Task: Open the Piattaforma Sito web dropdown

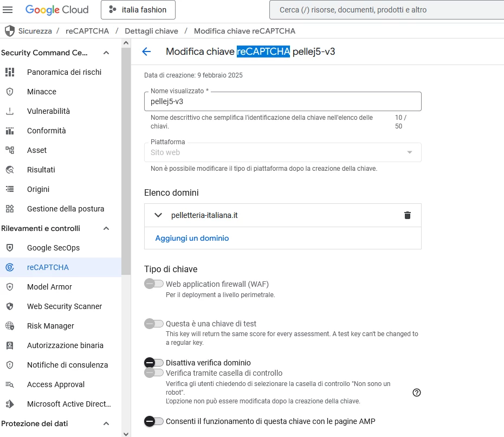Action: [x=282, y=152]
